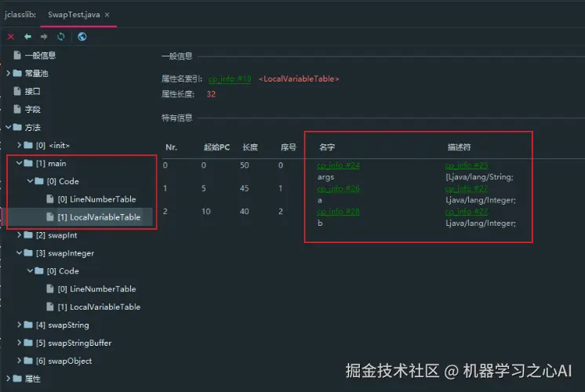Select the 字段 tree node

(32, 109)
